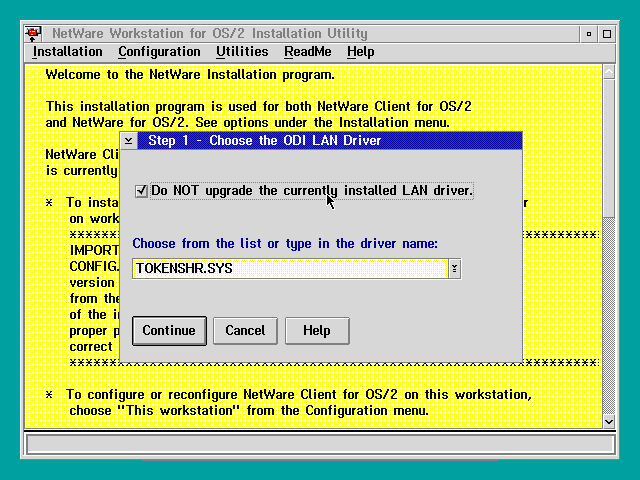
Task: Open the Help menu in menu bar
Action: pos(360,52)
